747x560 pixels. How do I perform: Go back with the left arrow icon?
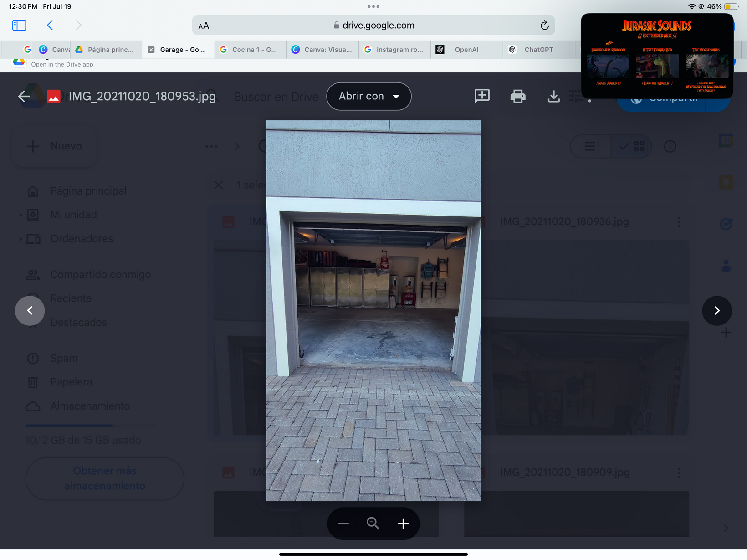coord(24,96)
